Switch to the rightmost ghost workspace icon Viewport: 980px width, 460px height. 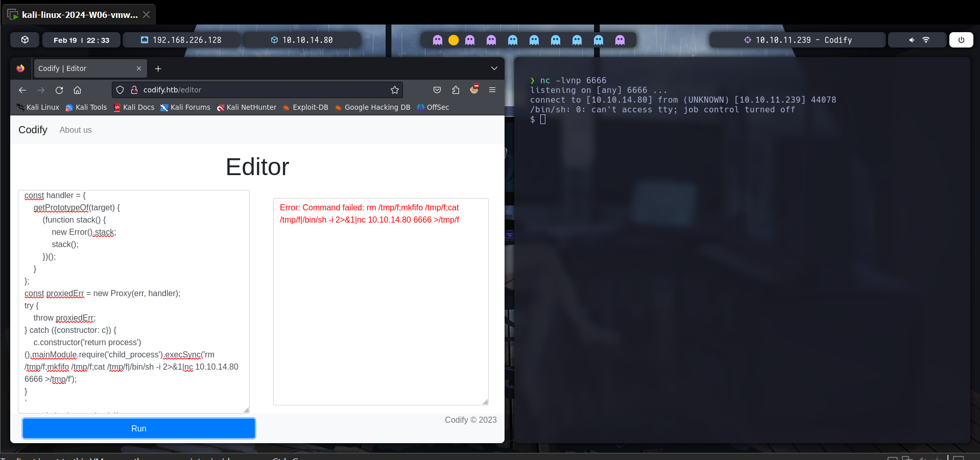tap(620, 40)
